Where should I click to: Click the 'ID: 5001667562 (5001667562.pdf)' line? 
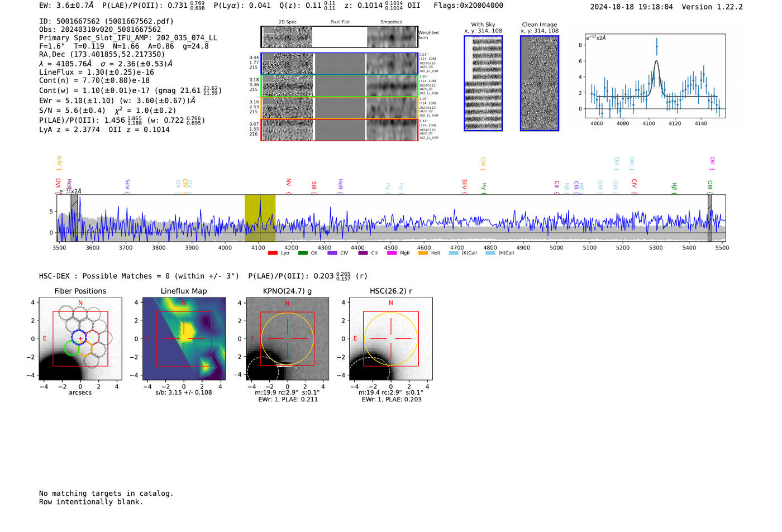pos(106,21)
